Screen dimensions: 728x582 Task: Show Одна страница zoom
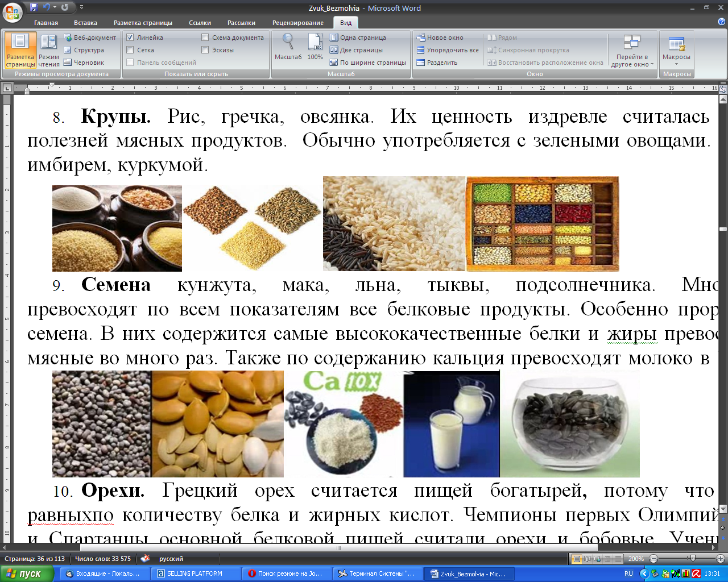tap(358, 38)
